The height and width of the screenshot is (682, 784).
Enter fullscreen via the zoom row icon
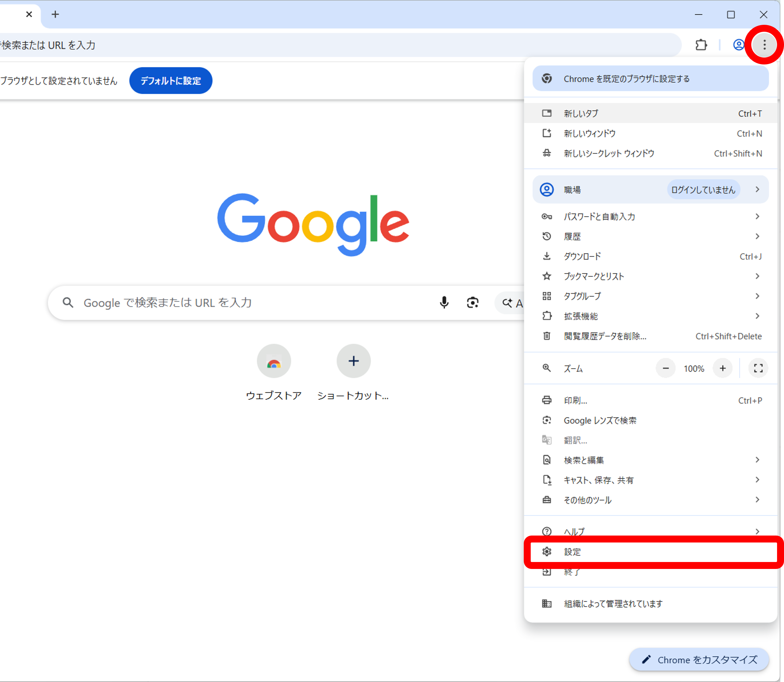758,368
